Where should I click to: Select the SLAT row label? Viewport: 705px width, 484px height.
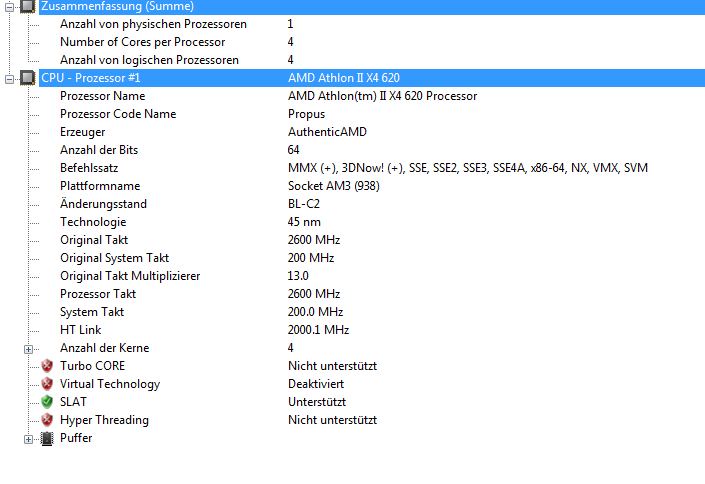[73, 402]
